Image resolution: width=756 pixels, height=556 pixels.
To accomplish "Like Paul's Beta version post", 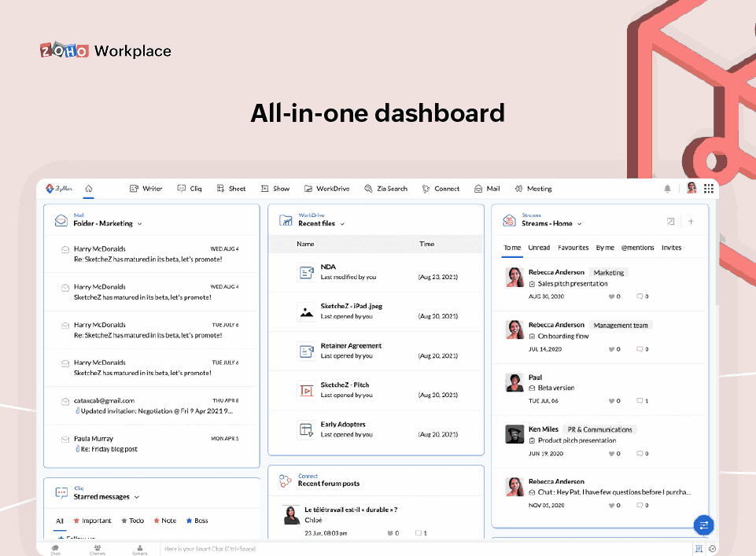I will coord(611,401).
